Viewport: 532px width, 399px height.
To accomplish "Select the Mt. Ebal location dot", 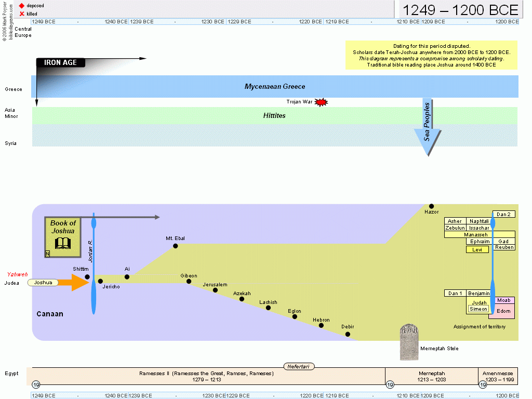I will 176,246.
